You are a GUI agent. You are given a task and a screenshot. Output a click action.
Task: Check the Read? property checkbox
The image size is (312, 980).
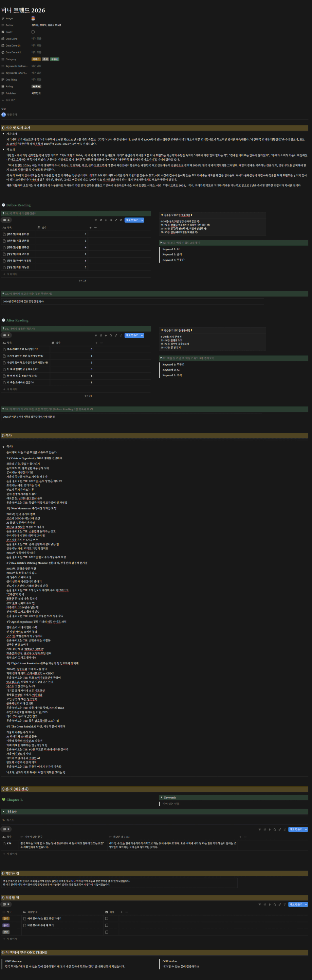(33, 32)
